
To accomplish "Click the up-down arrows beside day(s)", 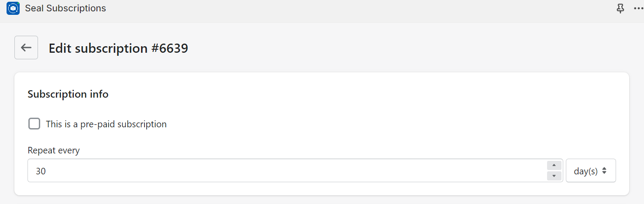I will pos(604,171).
